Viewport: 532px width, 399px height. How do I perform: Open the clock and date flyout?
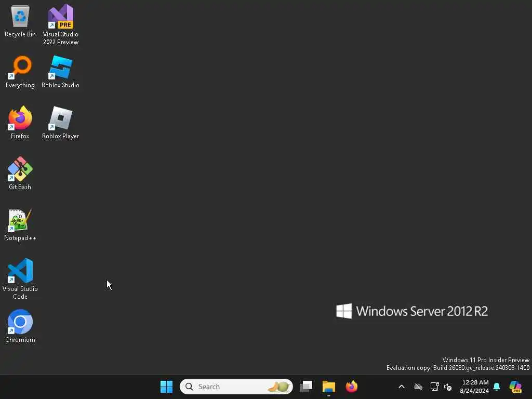[x=474, y=387]
